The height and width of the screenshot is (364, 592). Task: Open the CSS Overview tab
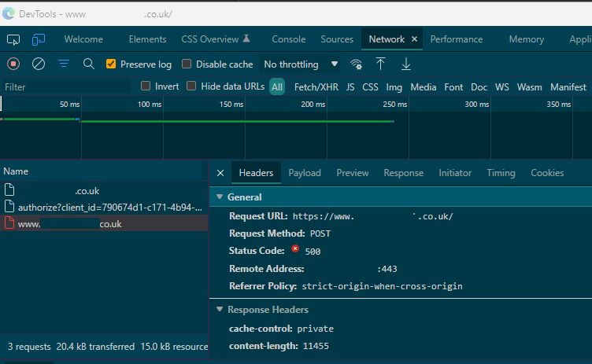tap(210, 39)
